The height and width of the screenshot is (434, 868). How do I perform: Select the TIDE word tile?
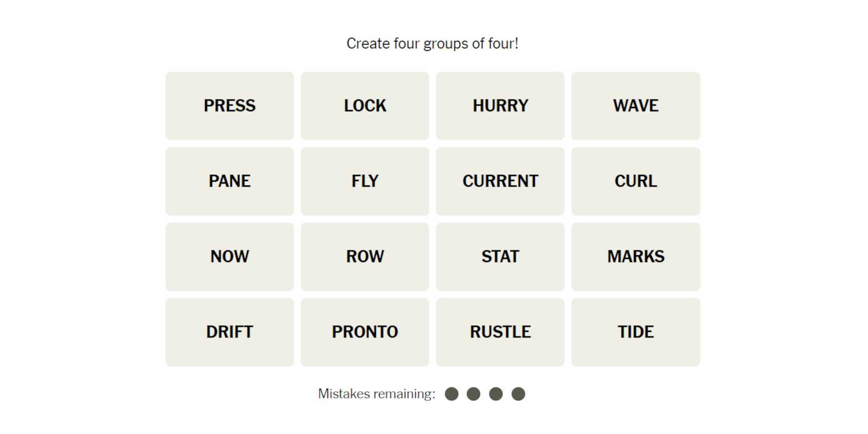635,332
